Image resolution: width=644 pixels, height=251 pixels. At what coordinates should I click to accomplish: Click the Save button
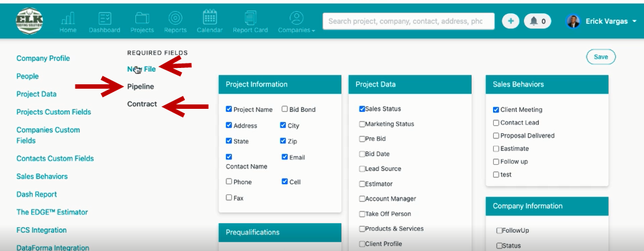click(x=601, y=57)
